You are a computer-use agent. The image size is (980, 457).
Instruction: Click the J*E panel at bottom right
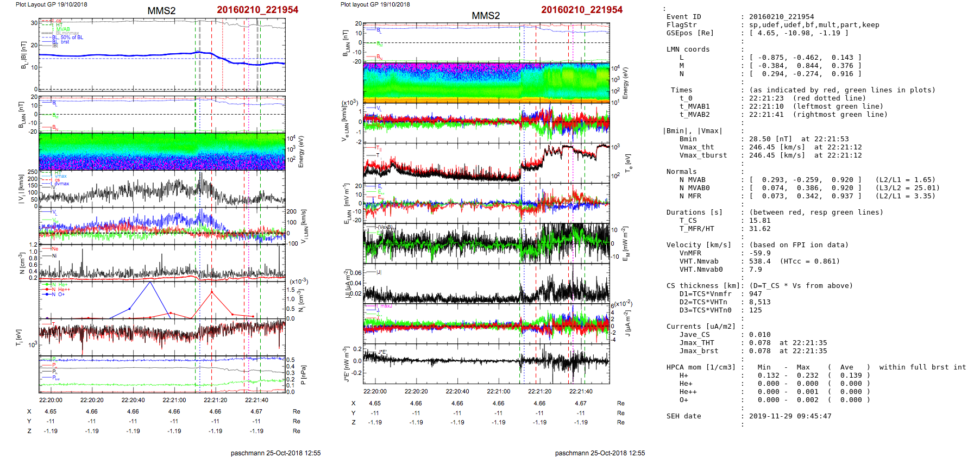pyautogui.click(x=486, y=364)
